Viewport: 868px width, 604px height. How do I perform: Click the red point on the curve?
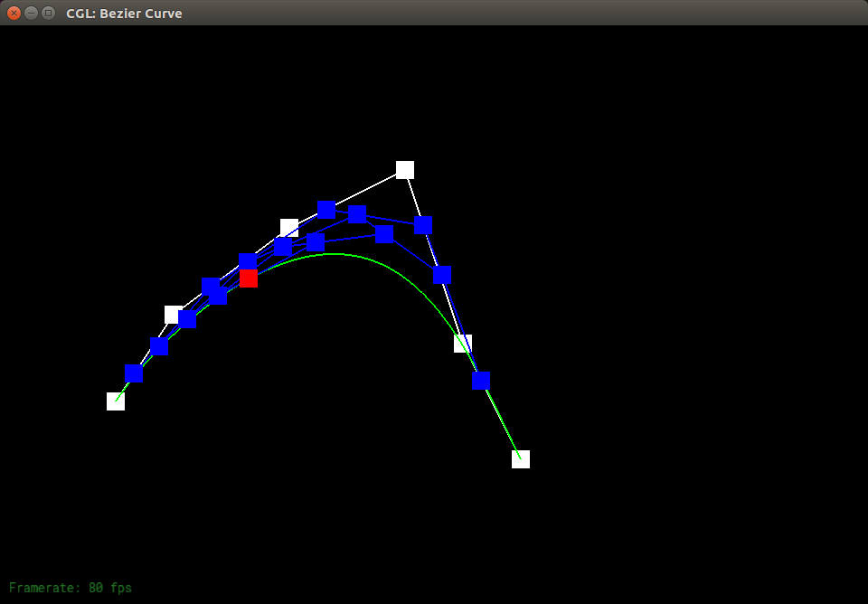pyautogui.click(x=249, y=278)
